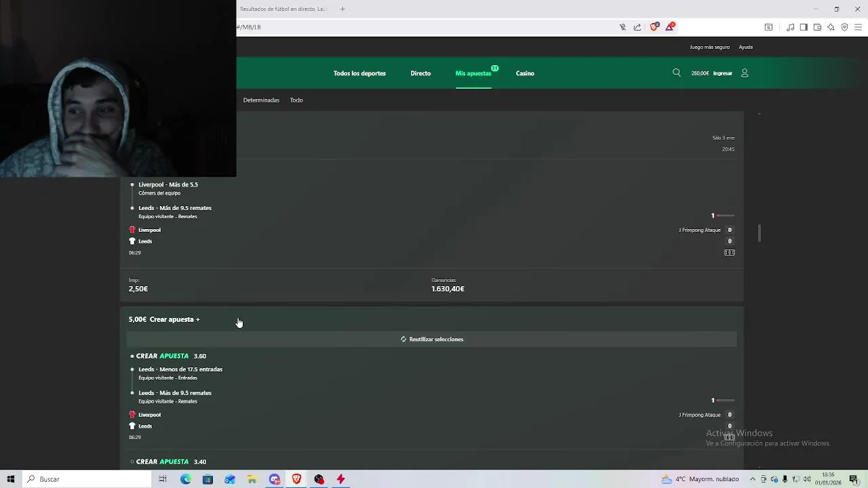Open the site search magnifier
Image resolution: width=868 pixels, height=488 pixels.
coord(676,73)
